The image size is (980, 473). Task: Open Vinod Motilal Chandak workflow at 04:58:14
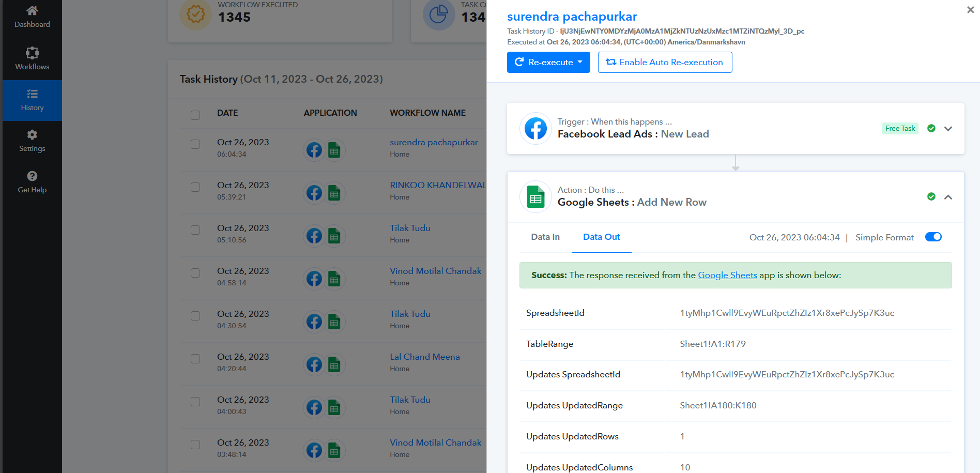point(435,271)
